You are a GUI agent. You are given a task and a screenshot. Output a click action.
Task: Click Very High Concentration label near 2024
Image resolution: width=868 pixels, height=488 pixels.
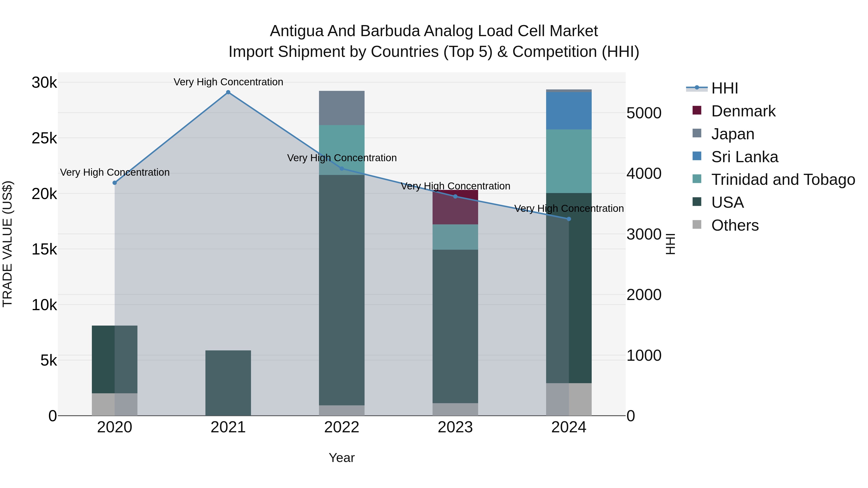pos(569,208)
